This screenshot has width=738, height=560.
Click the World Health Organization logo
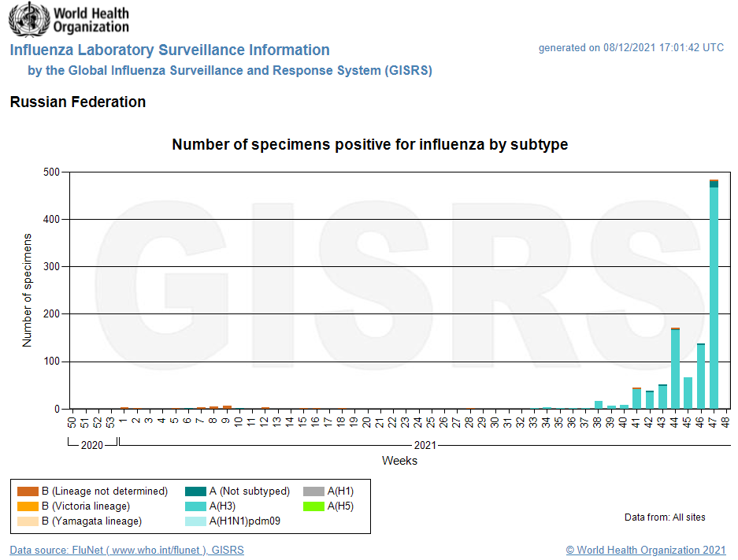click(69, 20)
